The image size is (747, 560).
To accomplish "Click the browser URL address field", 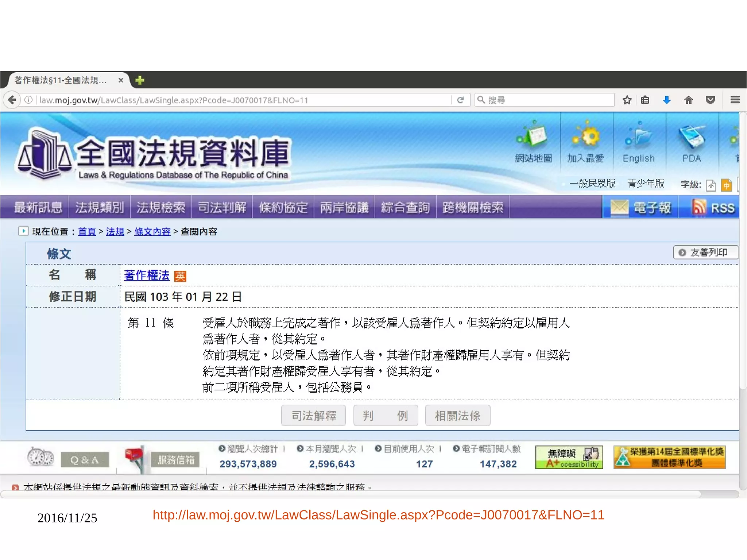I will (244, 100).
